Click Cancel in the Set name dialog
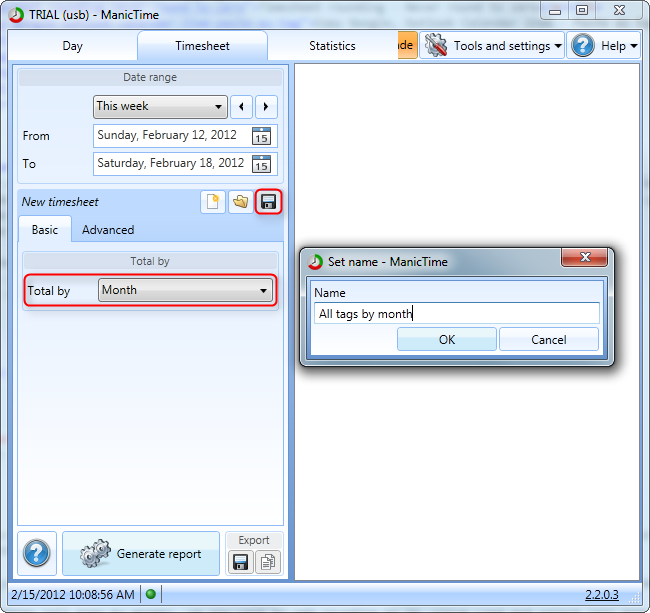Screen dimensions: 650x613 pyautogui.click(x=548, y=339)
